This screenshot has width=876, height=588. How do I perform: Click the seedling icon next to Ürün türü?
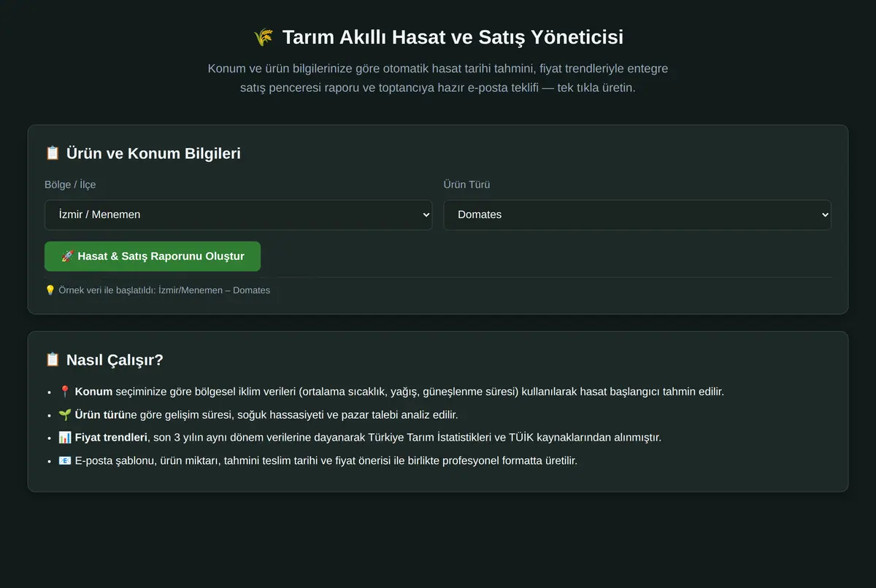click(64, 415)
